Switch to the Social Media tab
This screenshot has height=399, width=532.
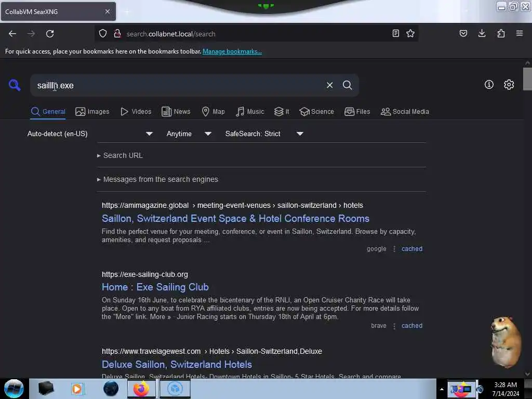pos(405,112)
